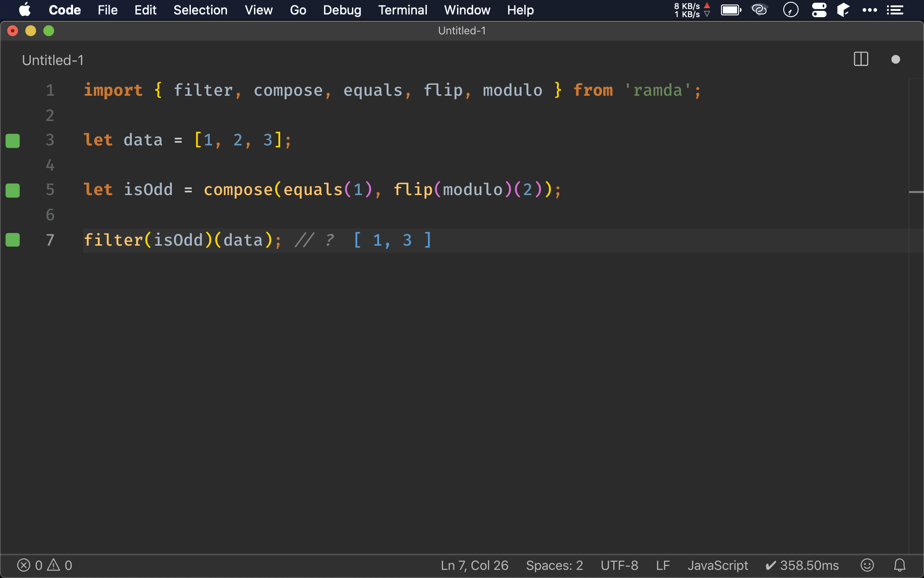Screen dimensions: 924x578
Task: Open the File menu
Action: tap(107, 10)
